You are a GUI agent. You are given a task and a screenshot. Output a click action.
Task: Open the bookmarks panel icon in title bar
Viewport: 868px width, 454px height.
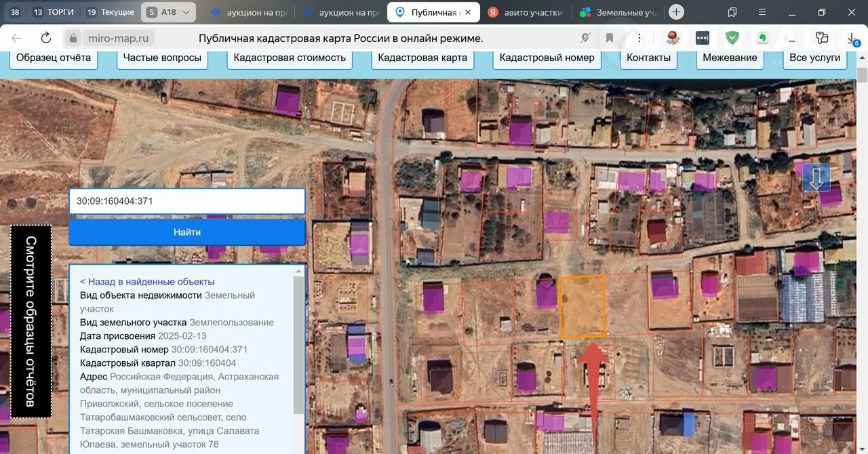pos(732,12)
